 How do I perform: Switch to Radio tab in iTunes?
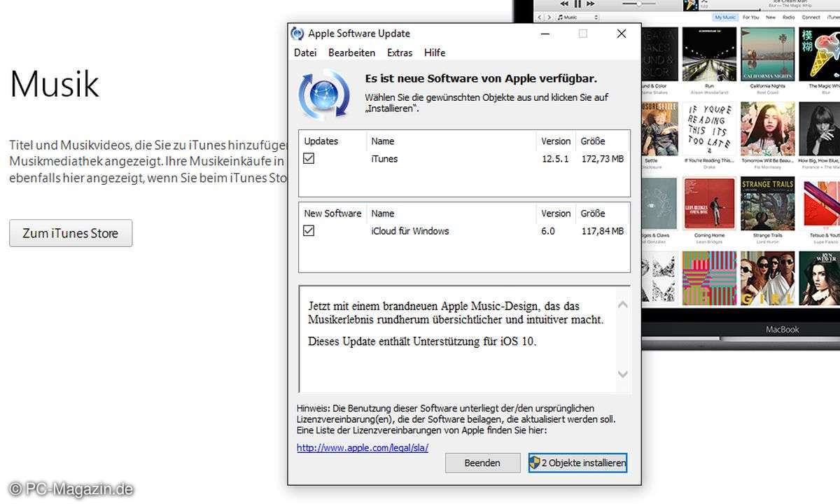[788, 17]
